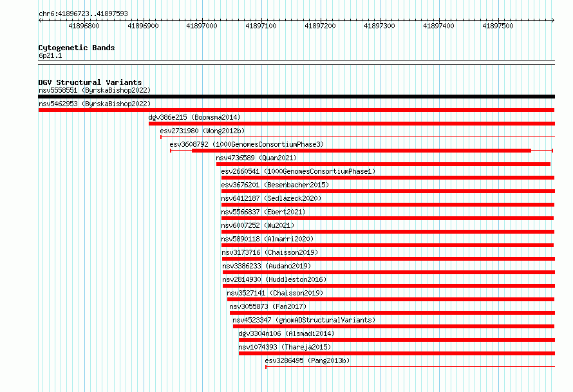Screen dimensions: 573x392
Task: Select the nsv5890118 red bar
Action: (388, 245)
